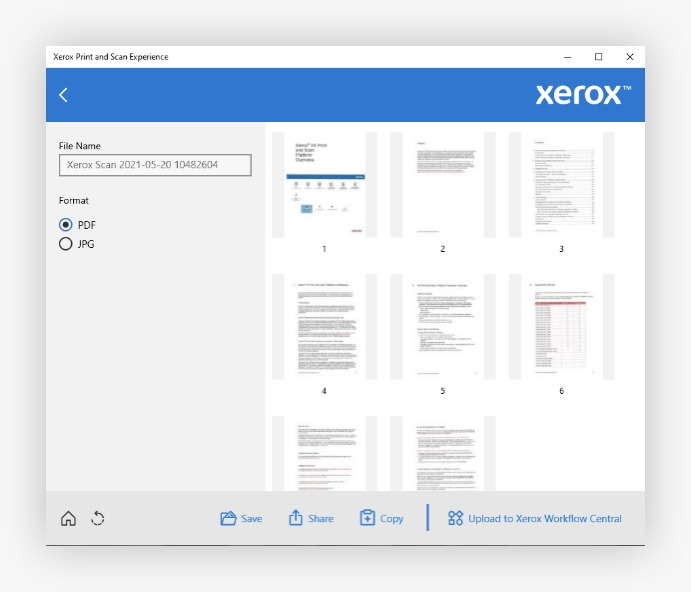
Task: Go back using the left arrow icon
Action: pyautogui.click(x=63, y=95)
